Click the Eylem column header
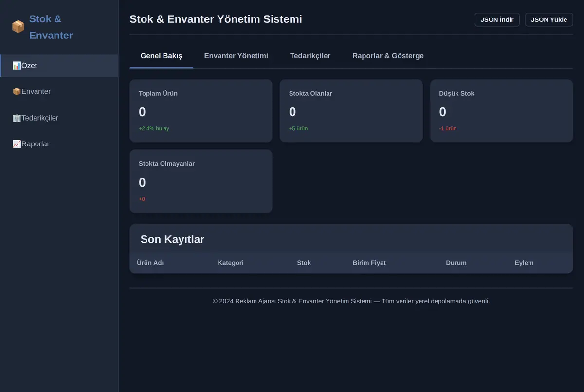The width and height of the screenshot is (584, 392). click(x=524, y=263)
